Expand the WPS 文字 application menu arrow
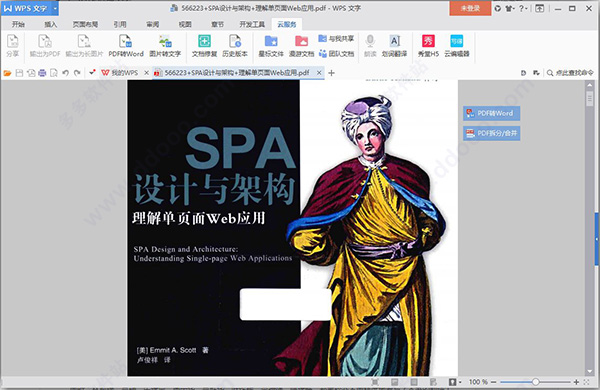Viewport: 600px width, 390px height. pos(55,8)
